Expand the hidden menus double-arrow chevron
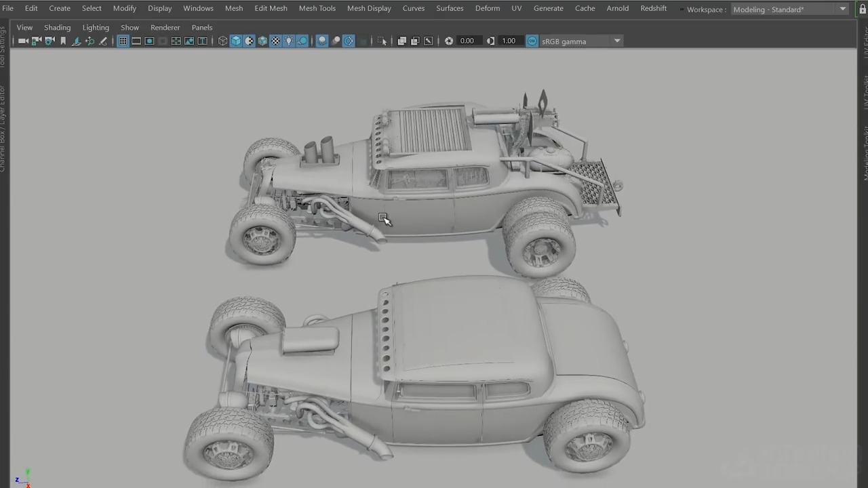 click(682, 9)
